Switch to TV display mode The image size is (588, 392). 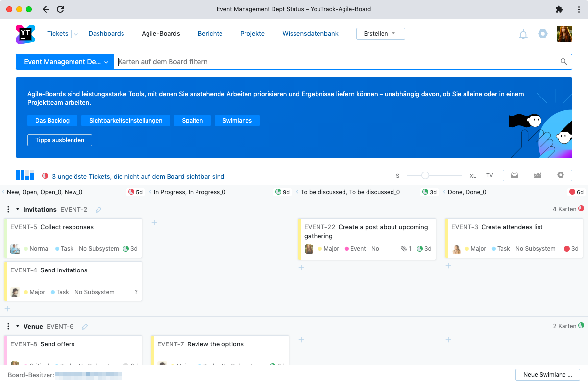[490, 176]
